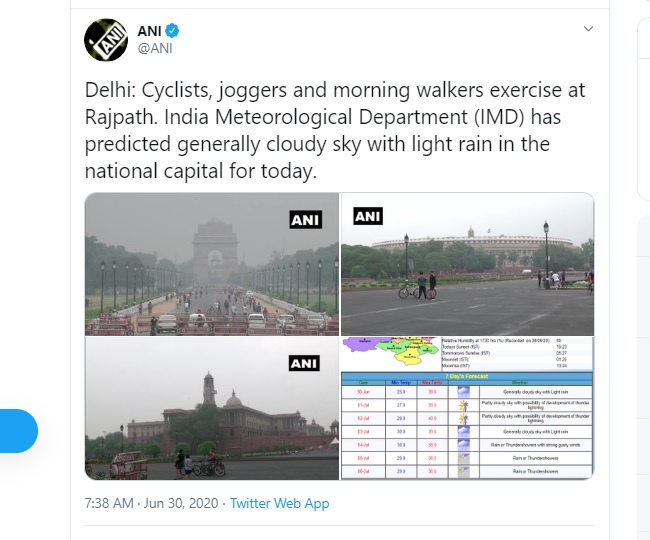
Task: Open the Parliament building photo
Action: click(x=467, y=264)
